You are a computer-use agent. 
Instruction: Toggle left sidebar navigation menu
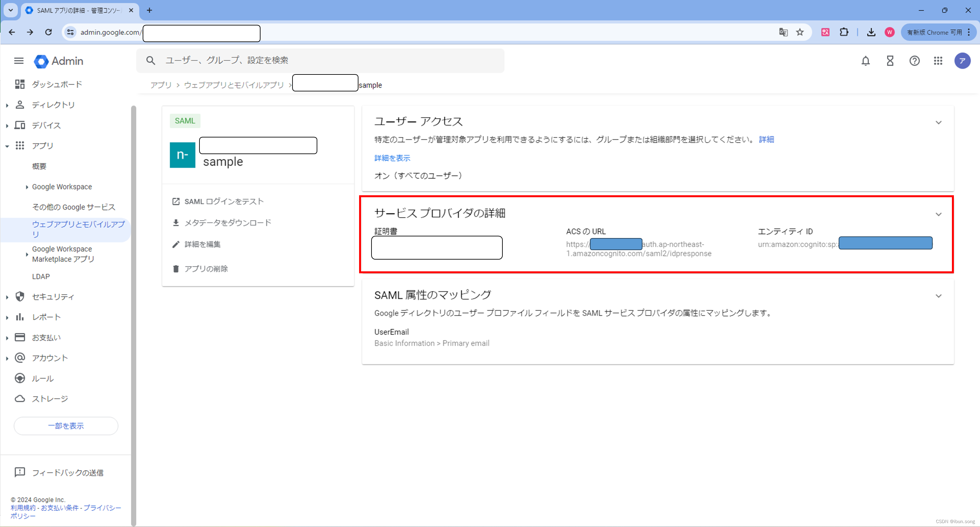point(18,61)
